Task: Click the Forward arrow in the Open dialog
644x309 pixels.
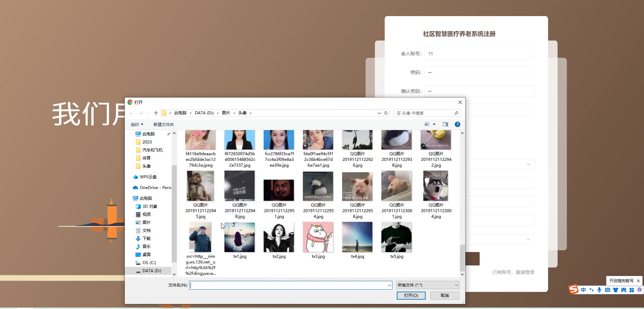Action: coord(141,113)
